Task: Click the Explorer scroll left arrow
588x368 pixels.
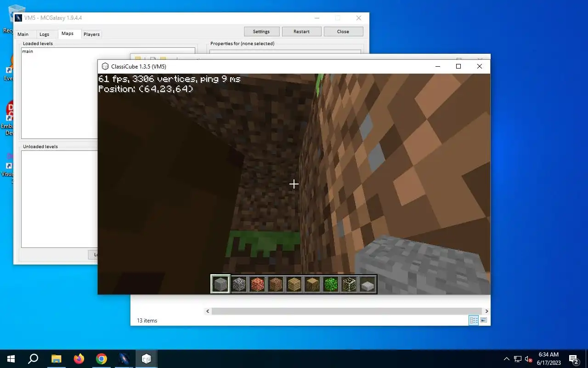Action: [208, 311]
